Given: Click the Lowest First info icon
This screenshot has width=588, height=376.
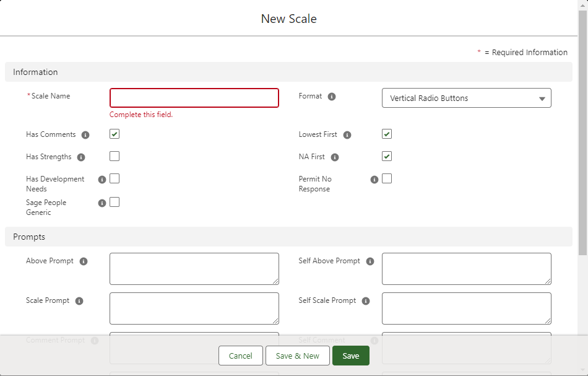Looking at the screenshot, I should pos(347,135).
